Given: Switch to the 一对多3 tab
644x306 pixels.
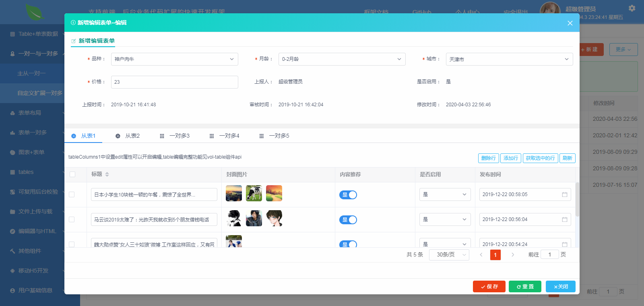Looking at the screenshot, I should pyautogui.click(x=175, y=136).
